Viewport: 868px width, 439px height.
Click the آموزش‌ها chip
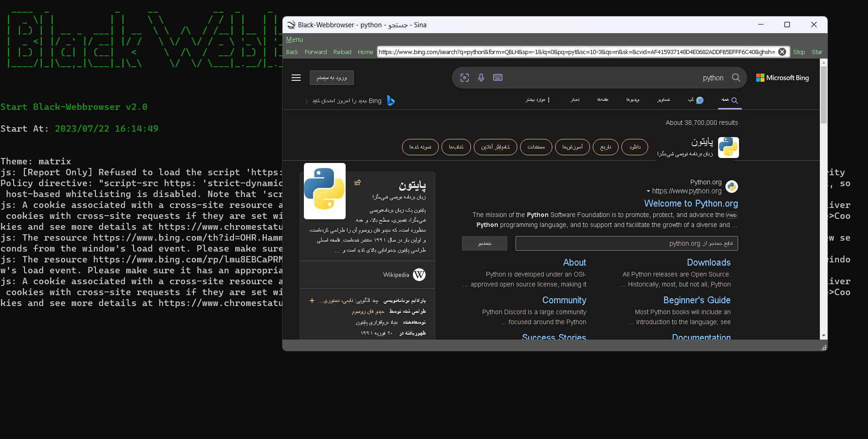(572, 147)
